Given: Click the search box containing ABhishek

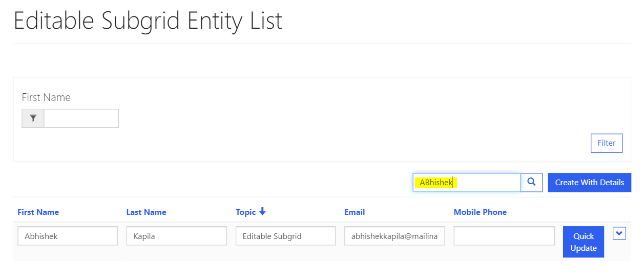Looking at the screenshot, I should click(x=466, y=182).
